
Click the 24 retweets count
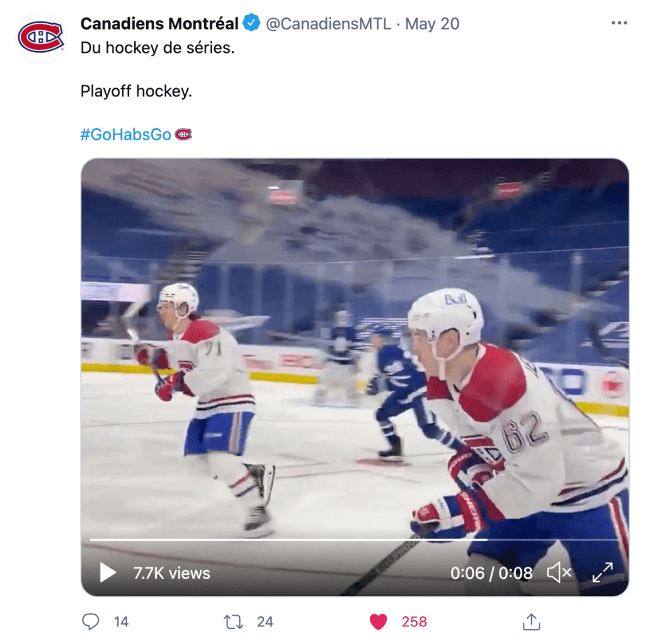265,622
